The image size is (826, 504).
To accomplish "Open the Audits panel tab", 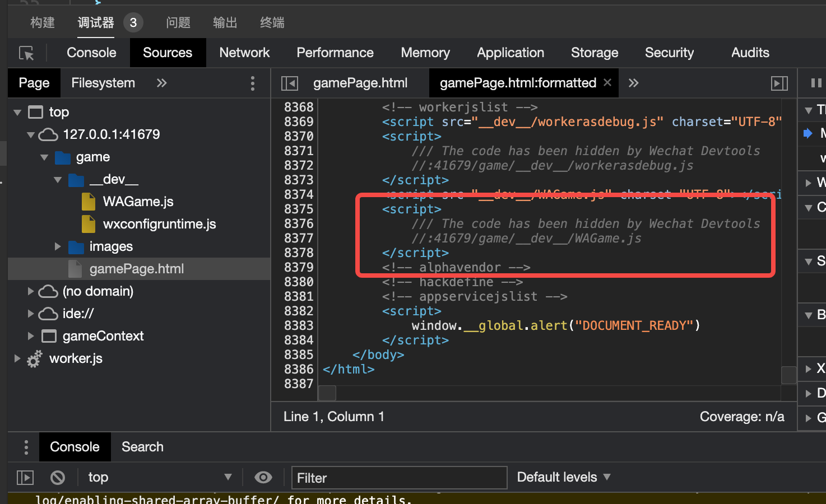I will [x=750, y=53].
